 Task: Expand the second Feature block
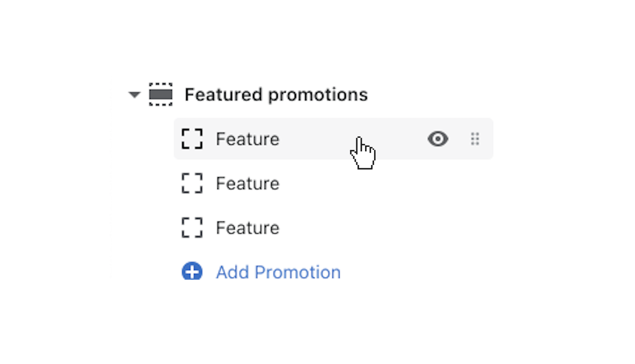coord(247,183)
